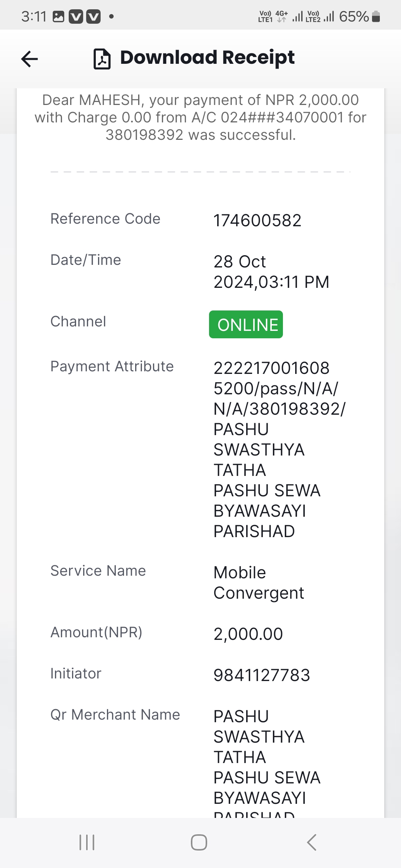Screen dimensions: 401x868
Task: Tap the first V app notification icon
Action: point(76,17)
